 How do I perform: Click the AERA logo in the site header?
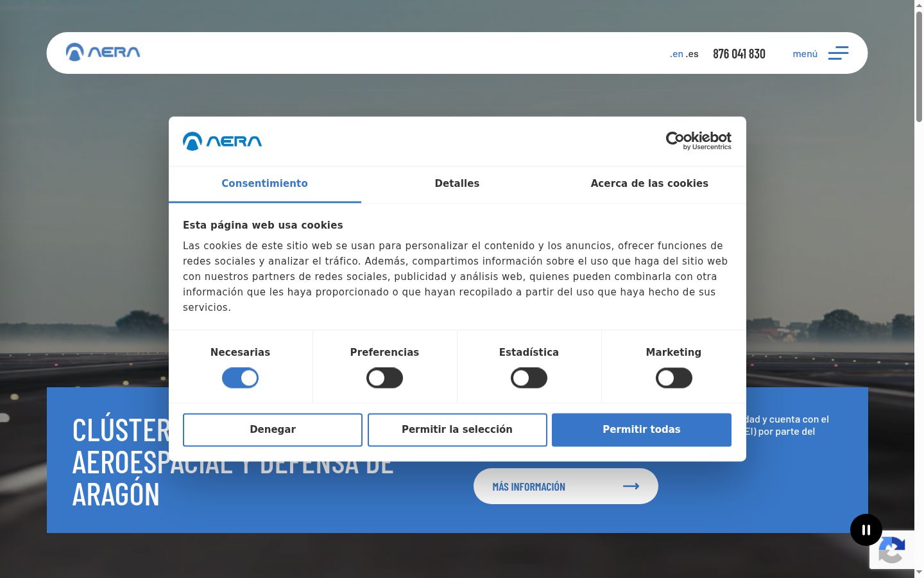click(x=103, y=52)
